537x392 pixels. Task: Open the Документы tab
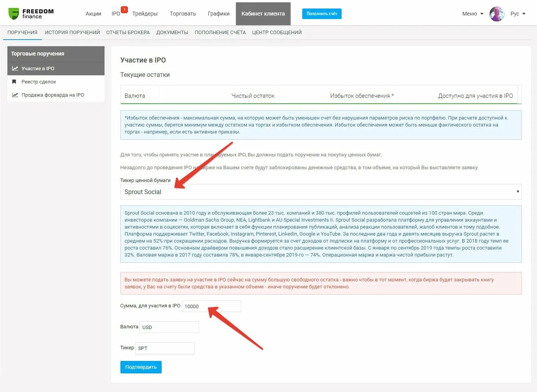172,33
